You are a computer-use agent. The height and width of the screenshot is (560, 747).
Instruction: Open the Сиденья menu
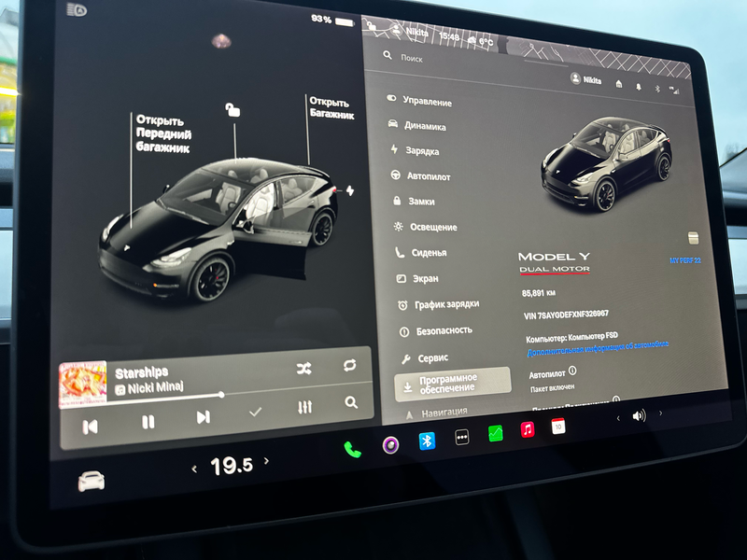click(x=421, y=253)
